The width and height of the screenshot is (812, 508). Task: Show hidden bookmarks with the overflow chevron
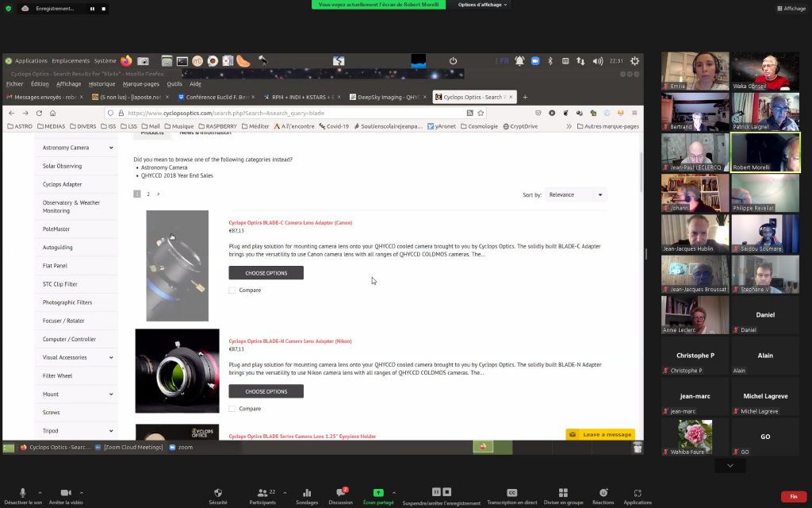tap(569, 126)
